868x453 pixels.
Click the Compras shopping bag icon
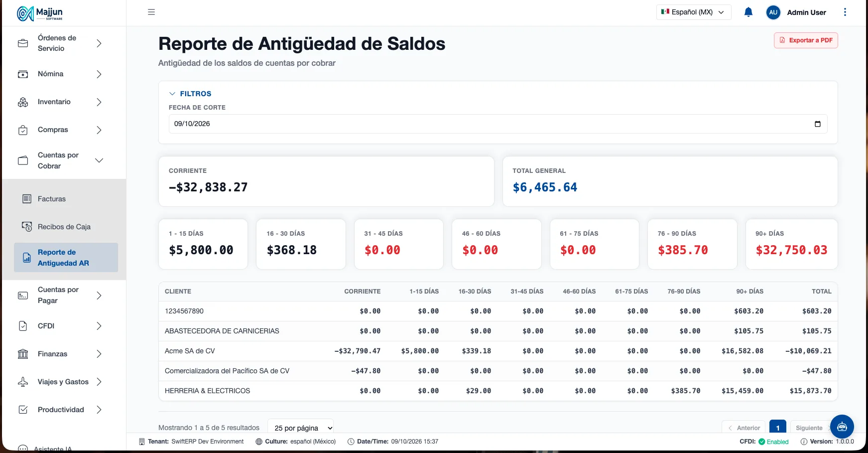(23, 130)
